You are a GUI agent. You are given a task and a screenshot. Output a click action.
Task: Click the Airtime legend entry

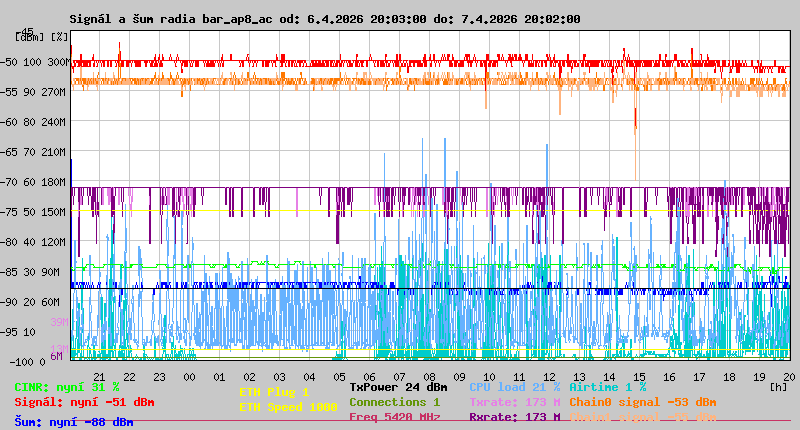[607, 387]
